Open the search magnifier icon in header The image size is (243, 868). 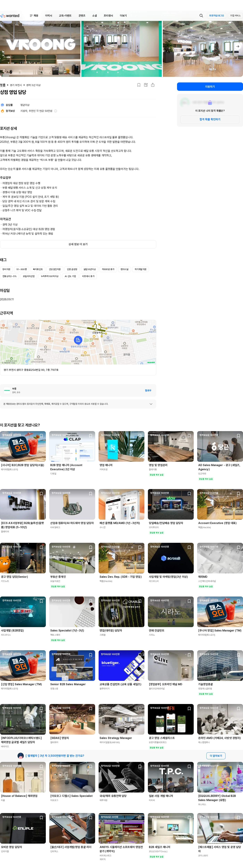(x=201, y=15)
